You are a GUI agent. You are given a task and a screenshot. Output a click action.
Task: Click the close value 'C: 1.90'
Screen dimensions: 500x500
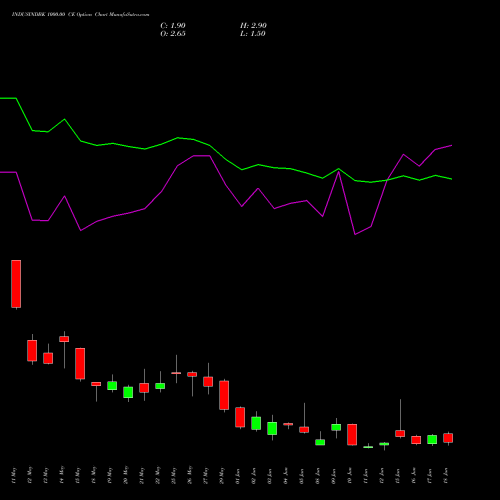[173, 26]
